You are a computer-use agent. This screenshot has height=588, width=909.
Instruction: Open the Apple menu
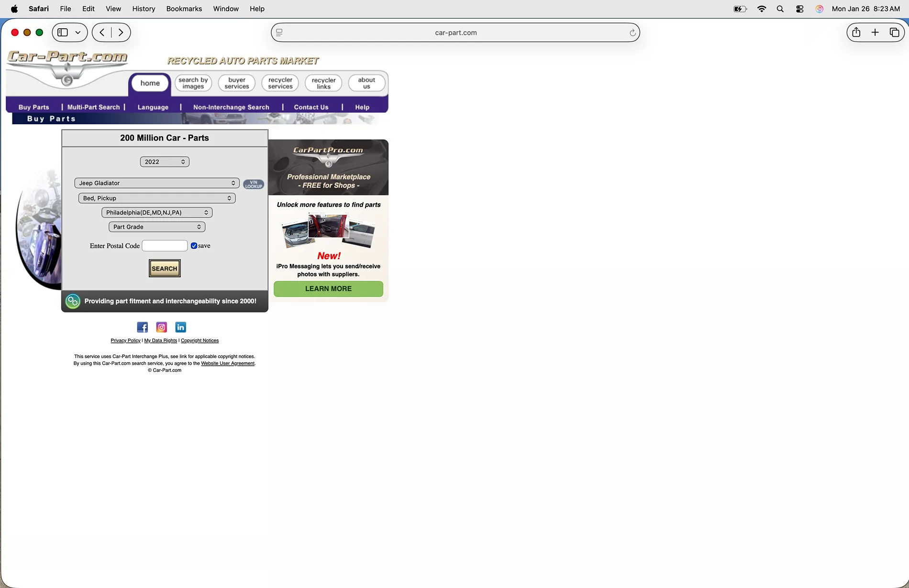(x=14, y=9)
